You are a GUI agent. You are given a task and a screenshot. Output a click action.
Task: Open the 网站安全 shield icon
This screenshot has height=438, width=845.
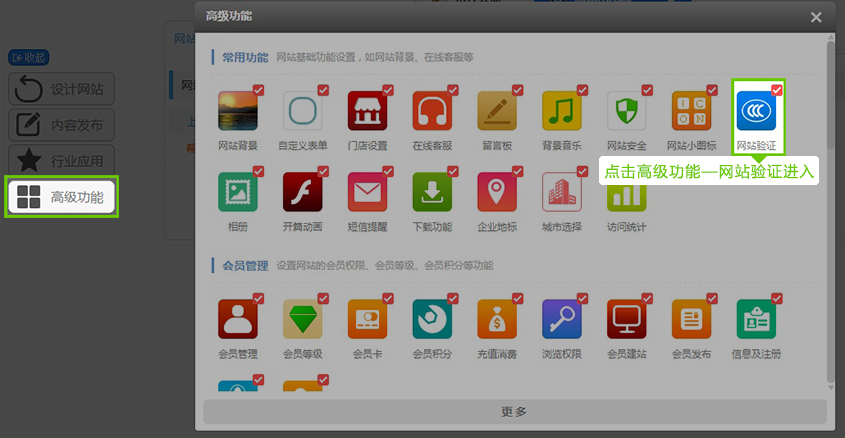tap(626, 111)
